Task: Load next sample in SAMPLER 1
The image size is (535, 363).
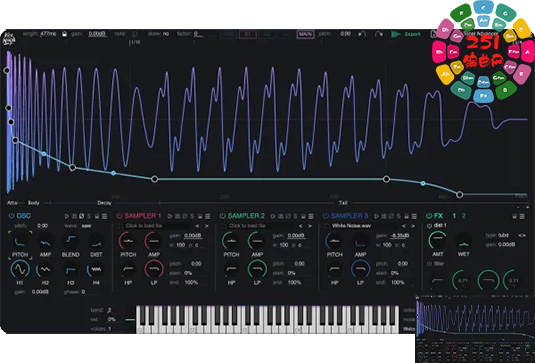Action: [x=206, y=226]
